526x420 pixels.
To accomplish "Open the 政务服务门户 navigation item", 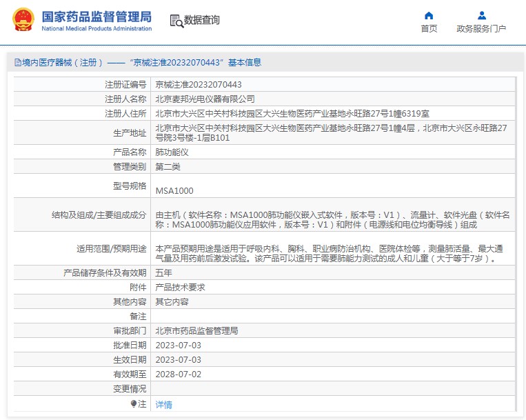I will pyautogui.click(x=481, y=28).
